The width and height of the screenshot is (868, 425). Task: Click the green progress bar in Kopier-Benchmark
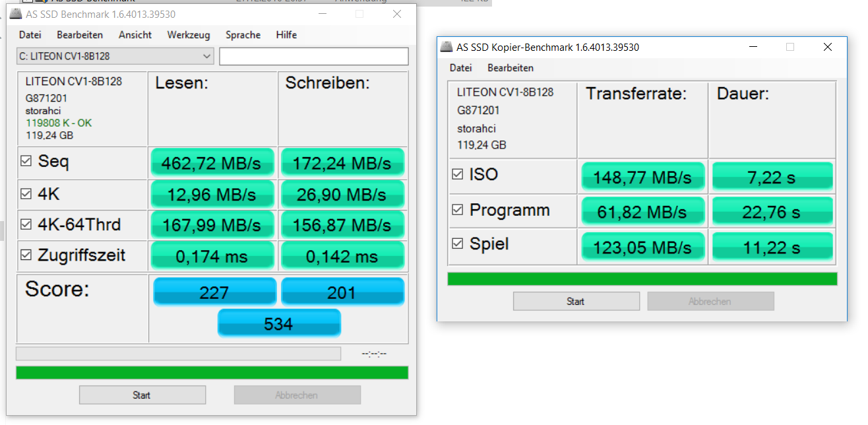642,279
